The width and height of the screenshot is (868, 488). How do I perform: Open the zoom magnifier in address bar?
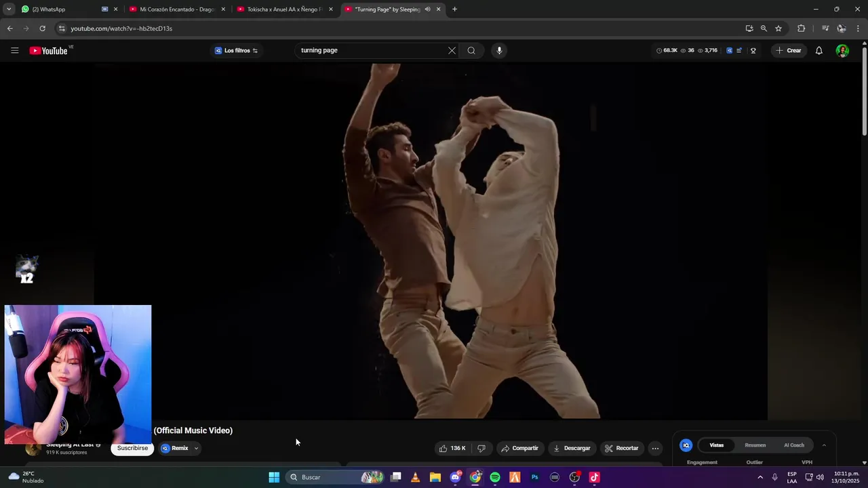coord(764,28)
